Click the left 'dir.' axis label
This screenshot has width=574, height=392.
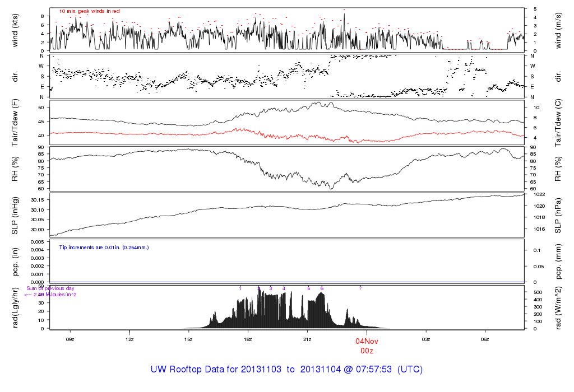pos(16,76)
